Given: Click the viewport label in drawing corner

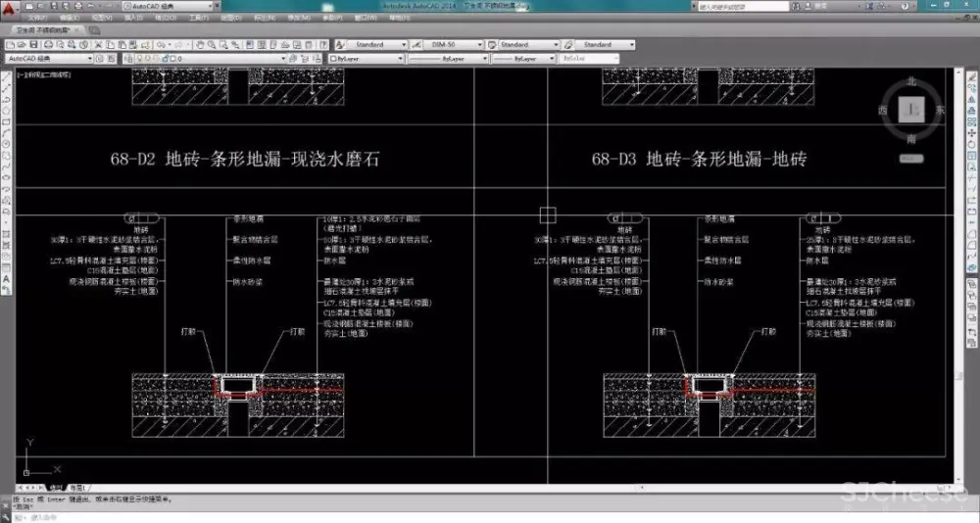Looking at the screenshot, I should [44, 74].
